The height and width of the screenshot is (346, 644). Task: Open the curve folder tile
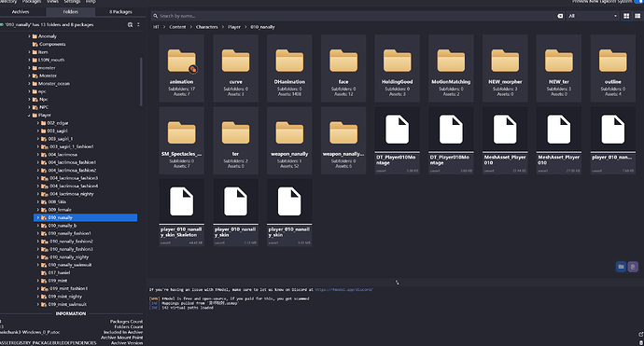[x=235, y=68]
